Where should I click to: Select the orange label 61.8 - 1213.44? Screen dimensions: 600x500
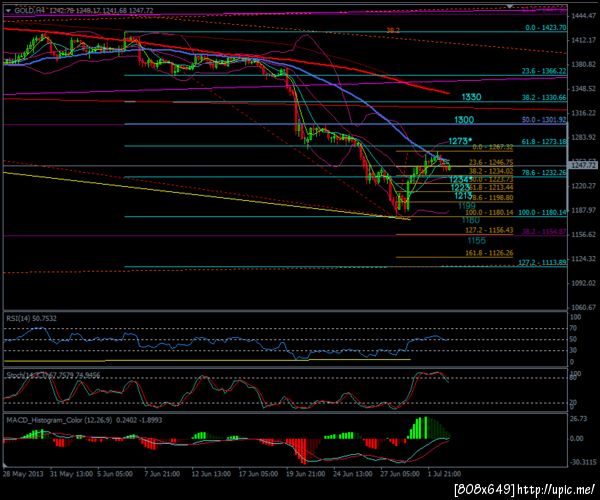492,187
